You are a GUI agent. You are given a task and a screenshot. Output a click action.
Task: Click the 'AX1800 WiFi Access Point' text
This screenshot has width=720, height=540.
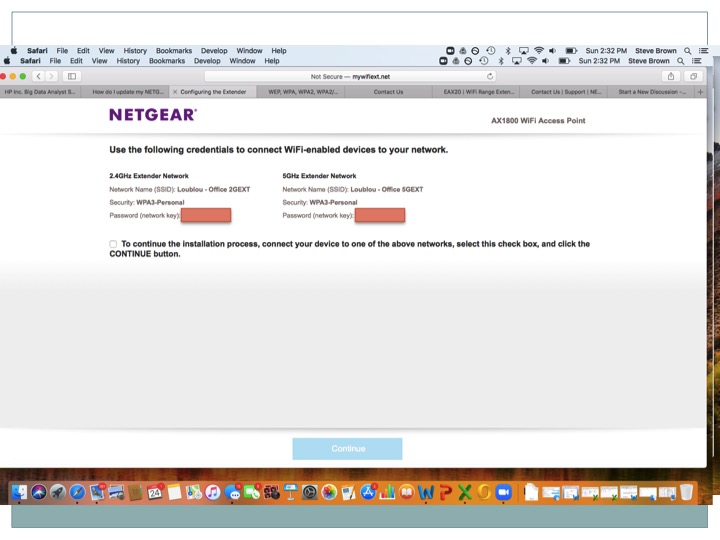click(x=538, y=121)
